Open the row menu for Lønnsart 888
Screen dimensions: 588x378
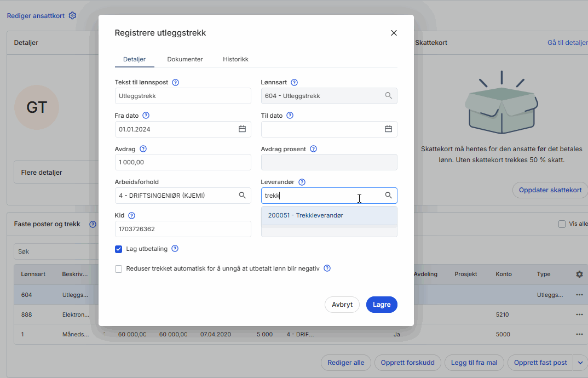click(579, 315)
